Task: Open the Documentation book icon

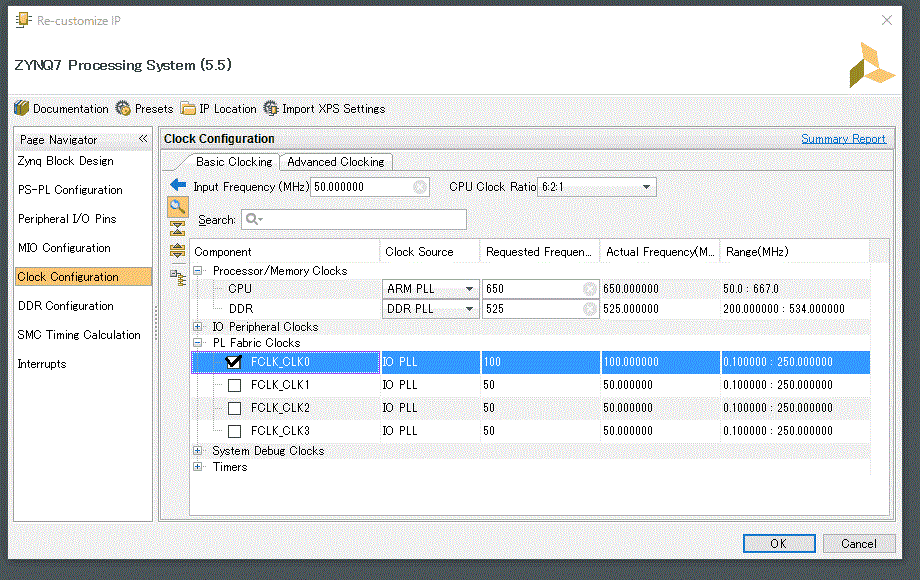Action: click(x=22, y=108)
